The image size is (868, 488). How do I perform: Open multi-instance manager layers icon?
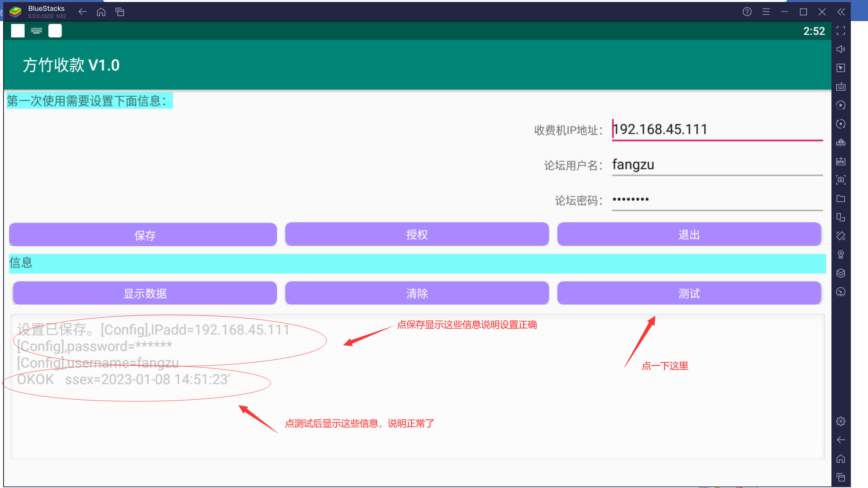841,273
